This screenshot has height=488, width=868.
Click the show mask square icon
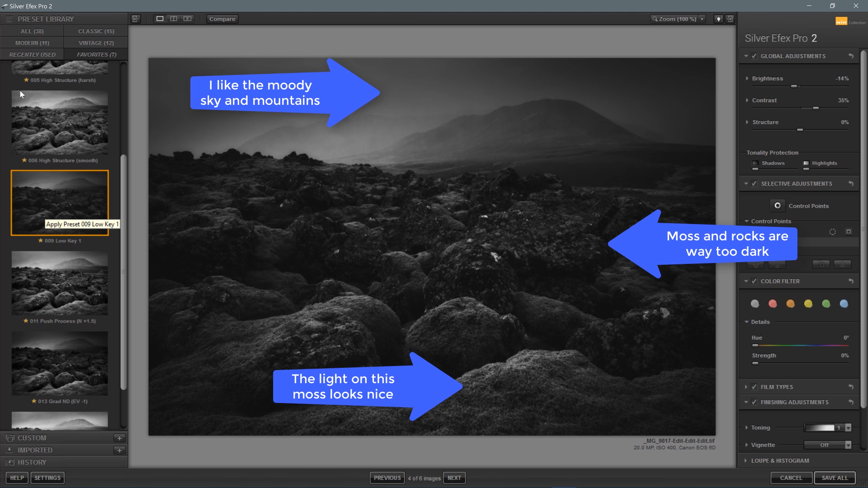tap(849, 232)
